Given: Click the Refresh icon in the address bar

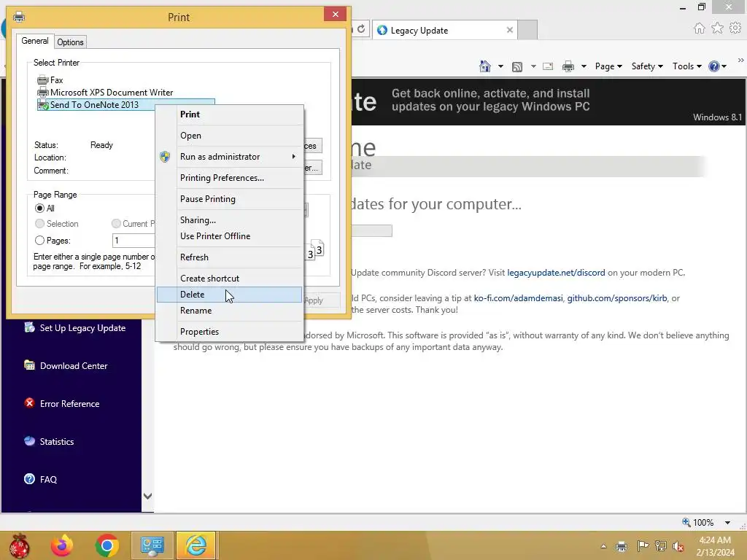Looking at the screenshot, I should (361, 29).
